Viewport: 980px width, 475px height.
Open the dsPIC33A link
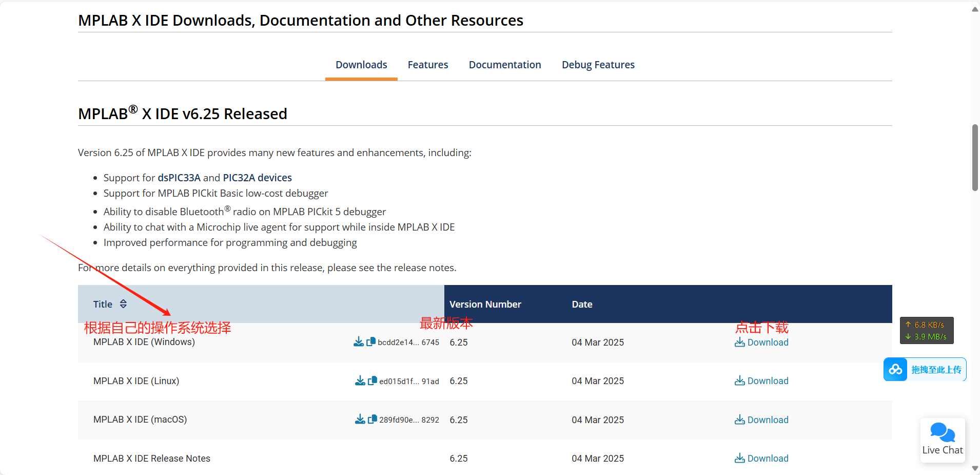click(x=179, y=178)
